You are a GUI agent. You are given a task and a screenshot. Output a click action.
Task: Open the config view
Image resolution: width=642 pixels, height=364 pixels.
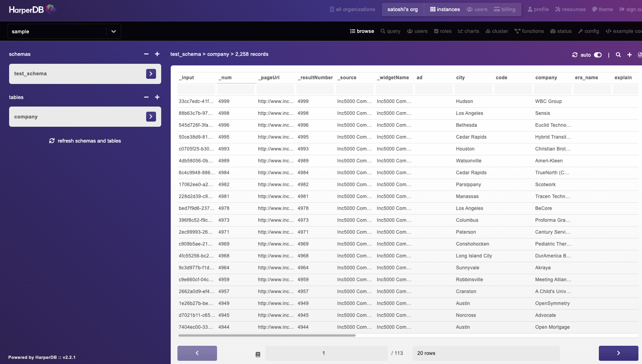[589, 31]
